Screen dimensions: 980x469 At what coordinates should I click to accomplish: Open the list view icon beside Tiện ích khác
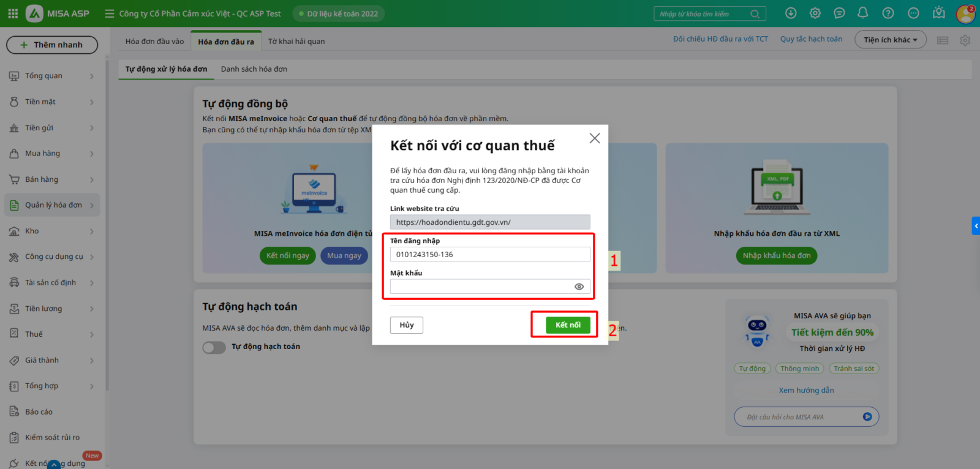click(x=943, y=40)
